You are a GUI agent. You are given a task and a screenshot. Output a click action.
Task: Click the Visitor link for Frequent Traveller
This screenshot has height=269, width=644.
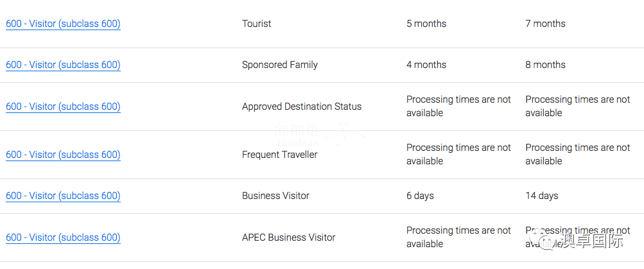point(63,155)
